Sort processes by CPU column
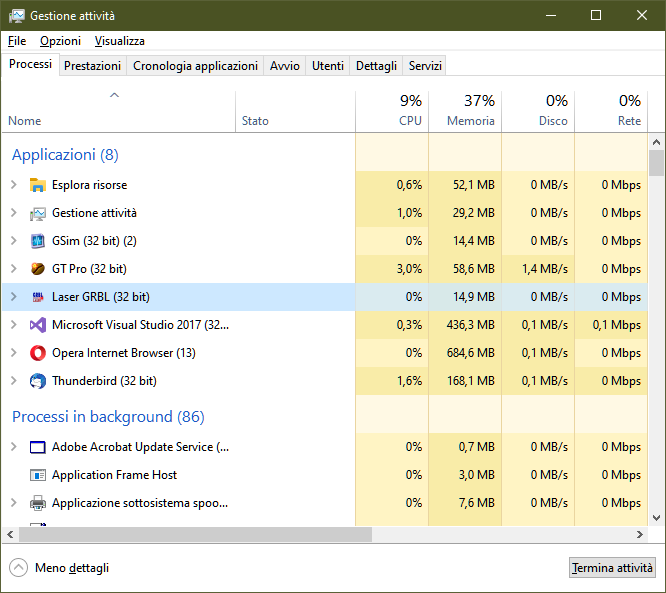Screen dimensions: 666x593 [x=392, y=111]
